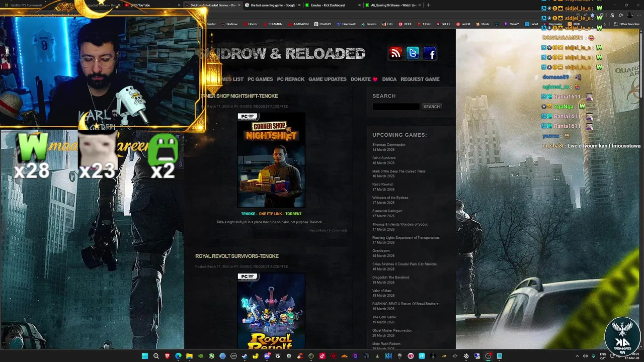
Task: Open GAME UPDATES in the site menu
Action: coord(328,79)
